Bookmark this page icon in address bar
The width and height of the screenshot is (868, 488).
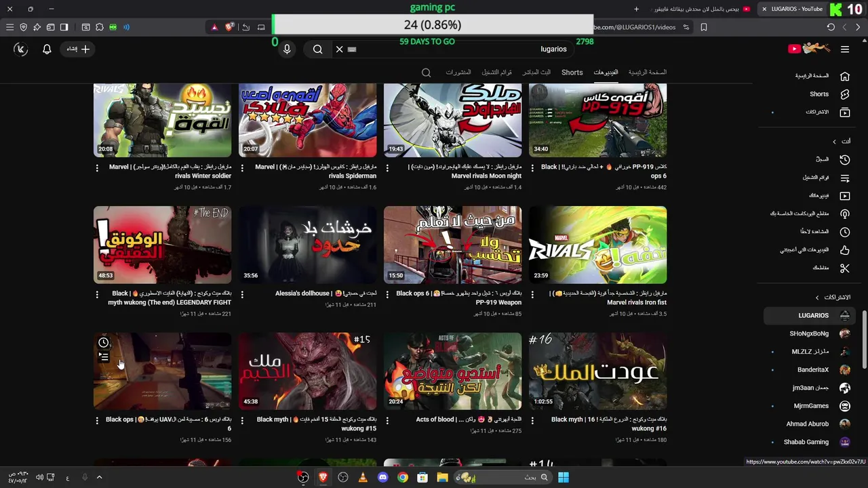(704, 27)
